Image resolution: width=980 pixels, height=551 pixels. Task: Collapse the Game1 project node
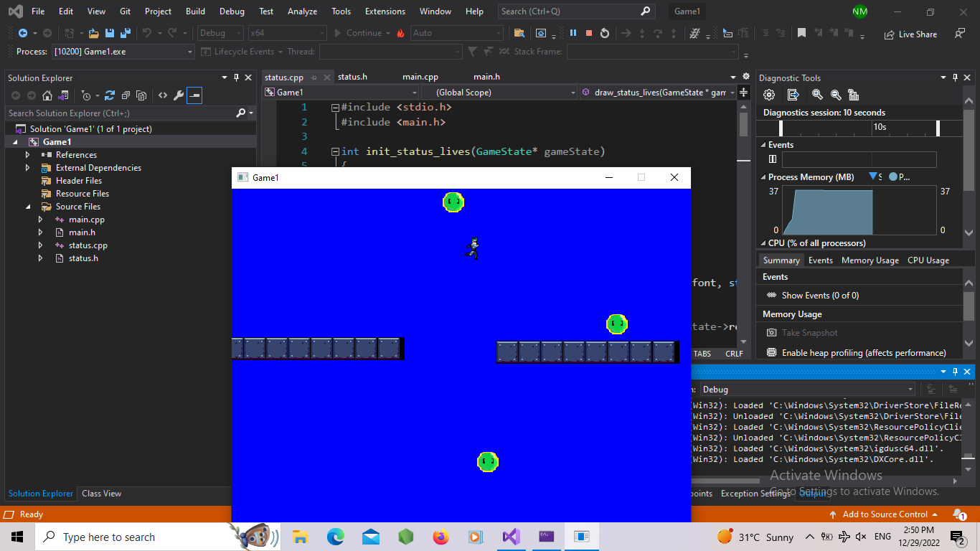(16, 141)
